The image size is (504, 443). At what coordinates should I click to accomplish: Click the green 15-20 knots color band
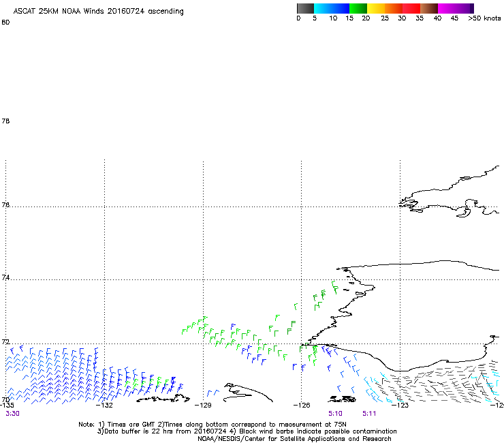tap(358, 8)
